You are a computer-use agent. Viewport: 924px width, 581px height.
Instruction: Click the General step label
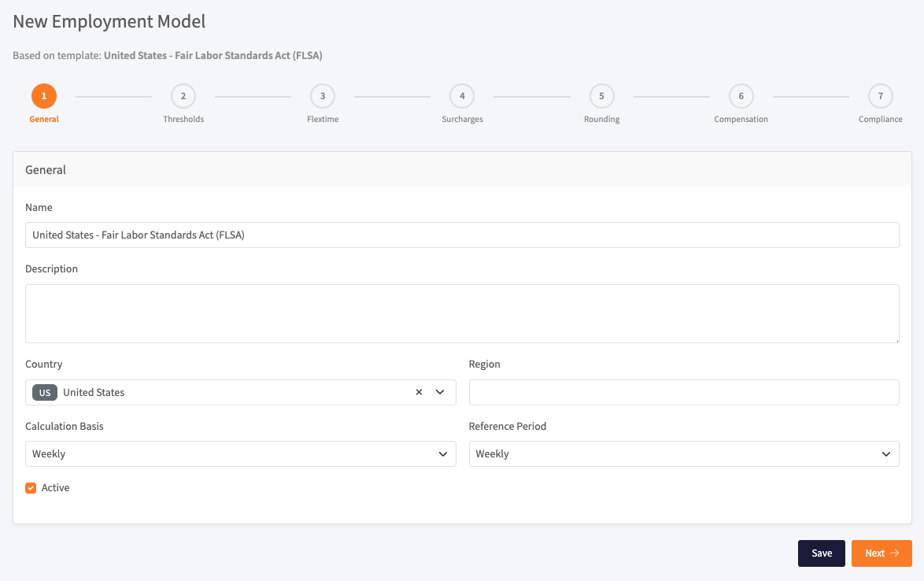point(44,119)
